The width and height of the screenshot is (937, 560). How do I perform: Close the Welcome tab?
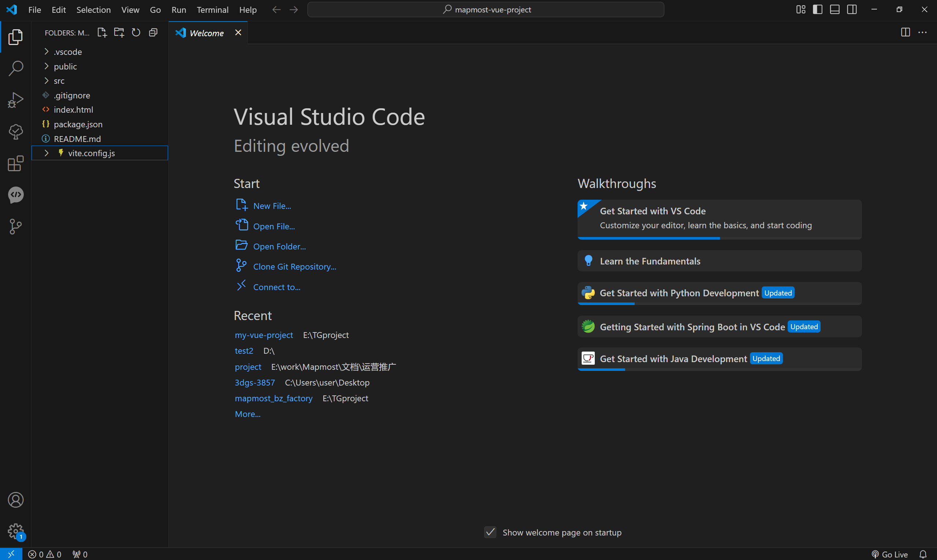pyautogui.click(x=238, y=33)
